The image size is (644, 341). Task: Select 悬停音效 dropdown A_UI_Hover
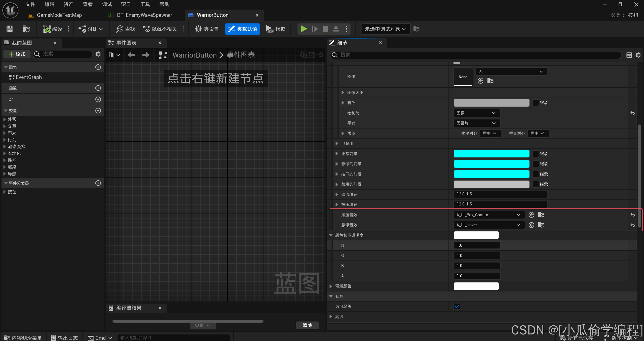click(488, 224)
